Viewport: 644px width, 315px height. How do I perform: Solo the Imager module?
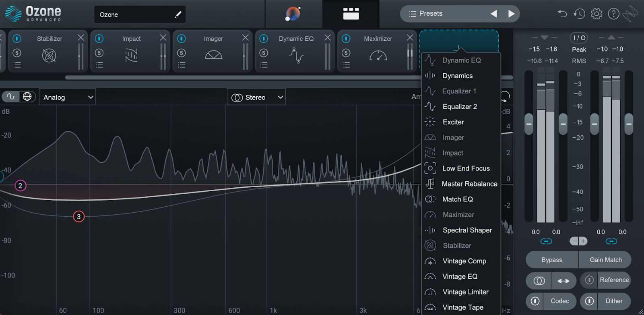(182, 53)
